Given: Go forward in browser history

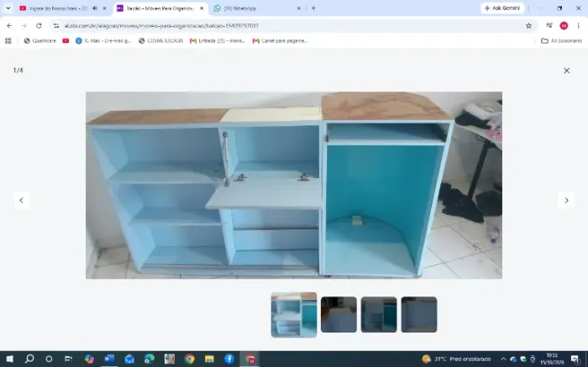Looking at the screenshot, I should [x=24, y=25].
